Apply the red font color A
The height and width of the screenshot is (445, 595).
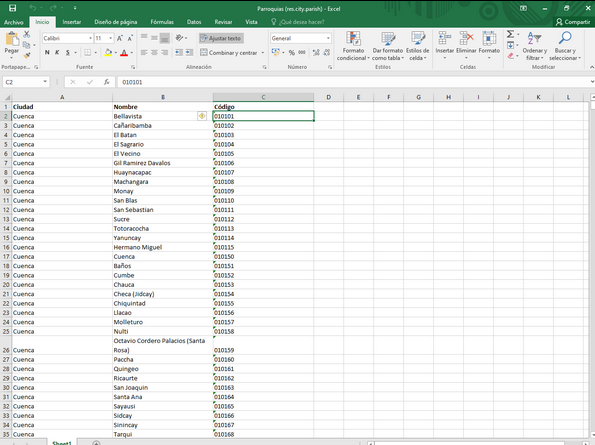[x=124, y=52]
